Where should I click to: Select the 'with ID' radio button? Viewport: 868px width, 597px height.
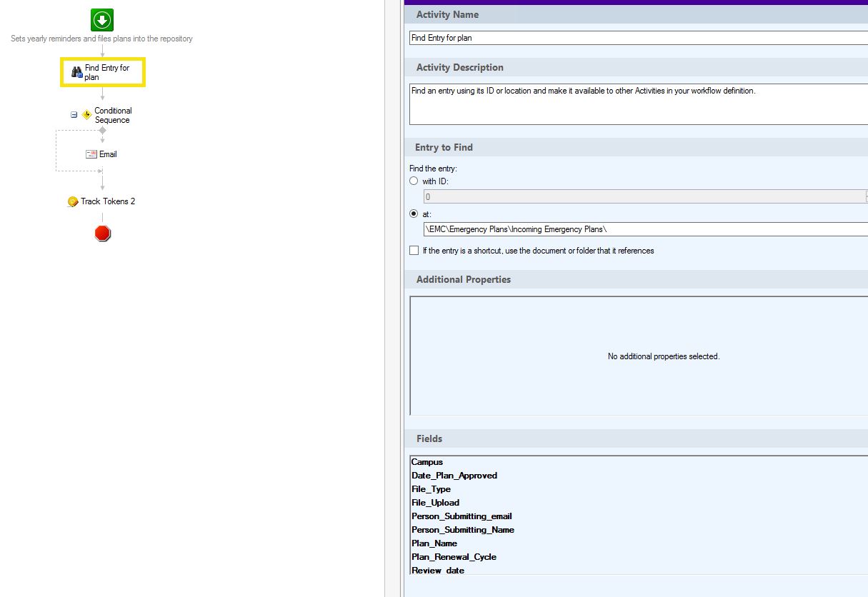(414, 181)
